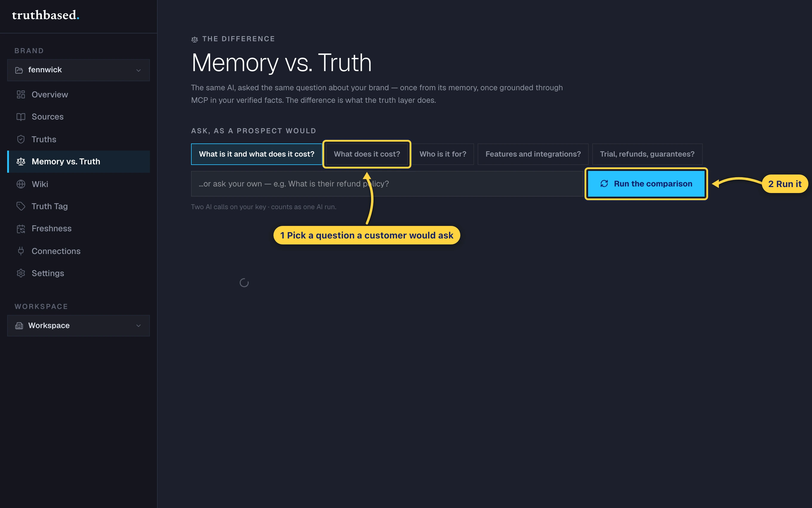
Task: Choose the 'Who is it for?' question
Action: tap(443, 154)
